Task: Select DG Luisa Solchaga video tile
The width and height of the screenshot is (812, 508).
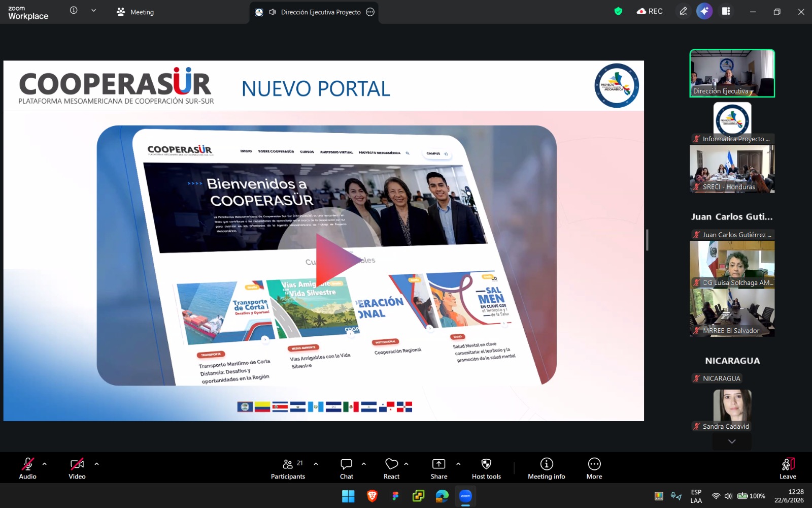Action: pos(732,265)
